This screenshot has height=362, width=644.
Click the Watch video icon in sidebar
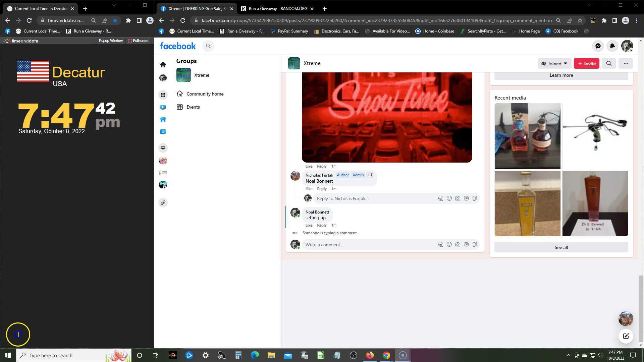[163, 107]
